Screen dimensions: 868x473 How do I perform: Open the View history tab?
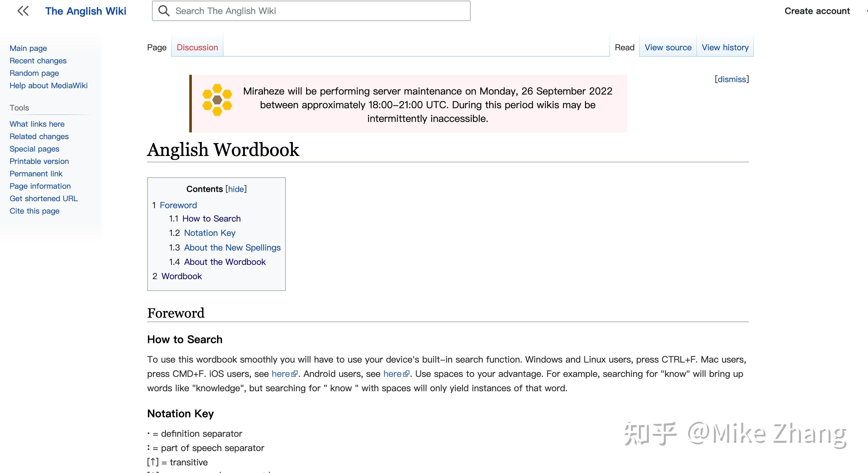(725, 47)
